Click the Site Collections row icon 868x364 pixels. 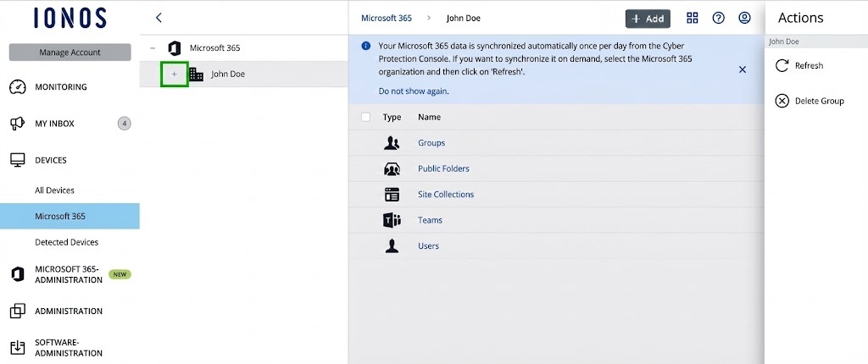click(x=392, y=194)
